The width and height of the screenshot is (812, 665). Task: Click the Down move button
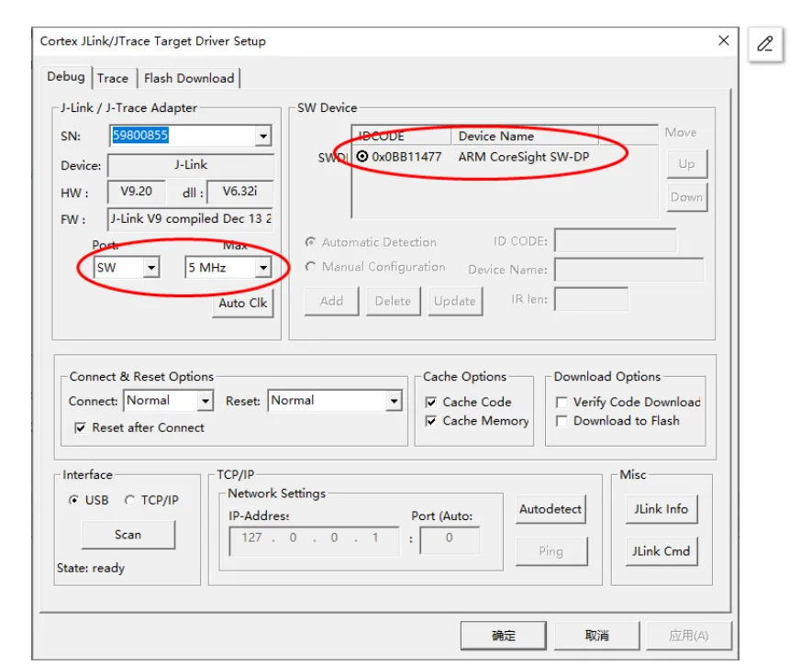pyautogui.click(x=686, y=197)
